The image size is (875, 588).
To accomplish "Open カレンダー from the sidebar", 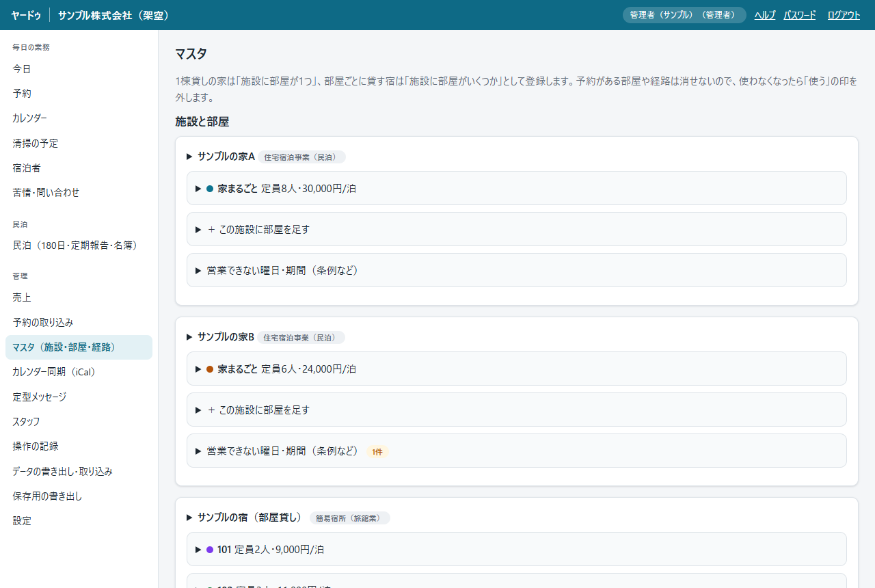I will click(79, 118).
